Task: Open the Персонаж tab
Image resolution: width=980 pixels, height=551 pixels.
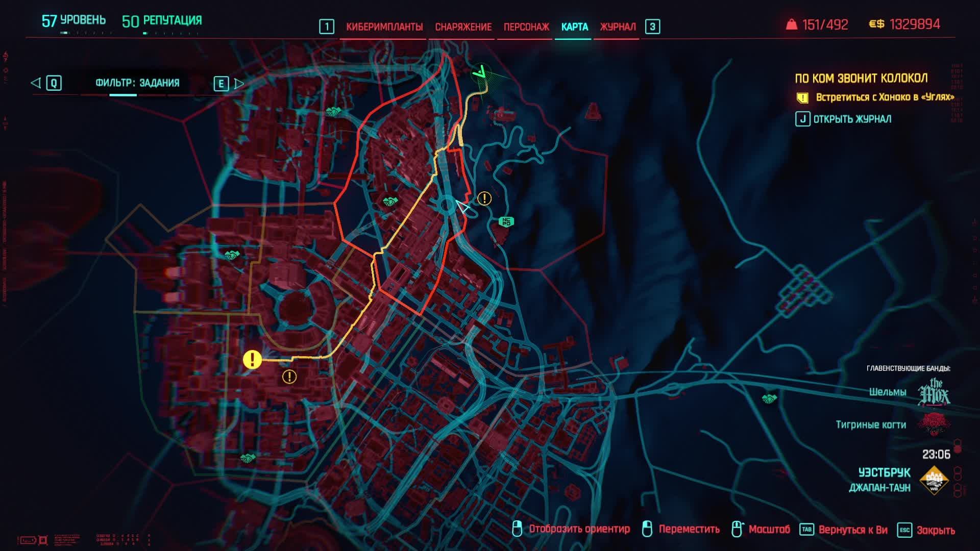Action: tap(526, 27)
